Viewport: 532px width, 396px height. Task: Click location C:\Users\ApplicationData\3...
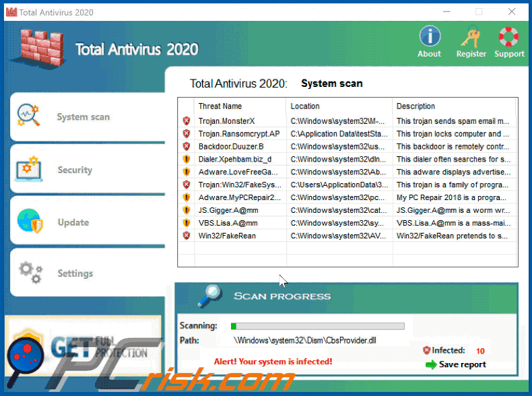click(339, 185)
